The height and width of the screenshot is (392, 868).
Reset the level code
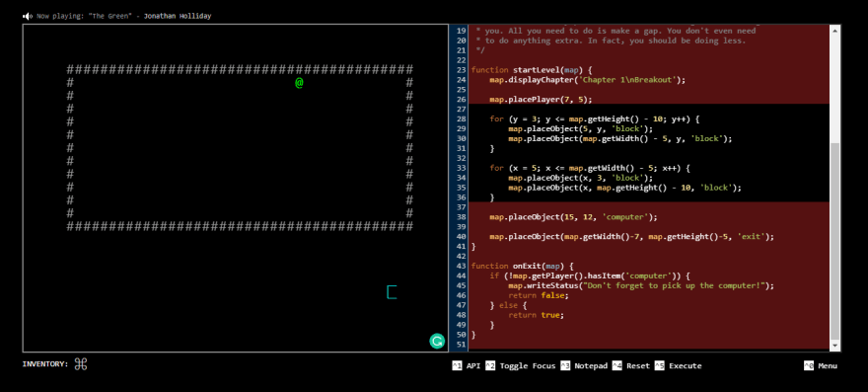(638, 366)
